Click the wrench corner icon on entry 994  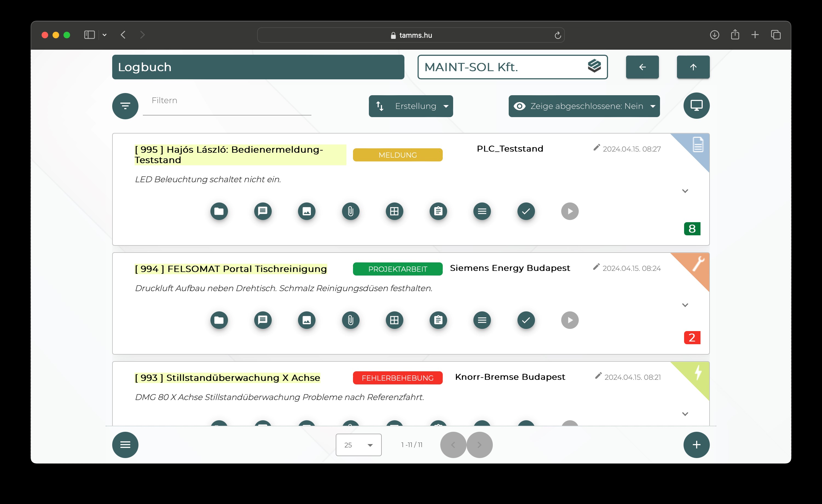point(698,263)
